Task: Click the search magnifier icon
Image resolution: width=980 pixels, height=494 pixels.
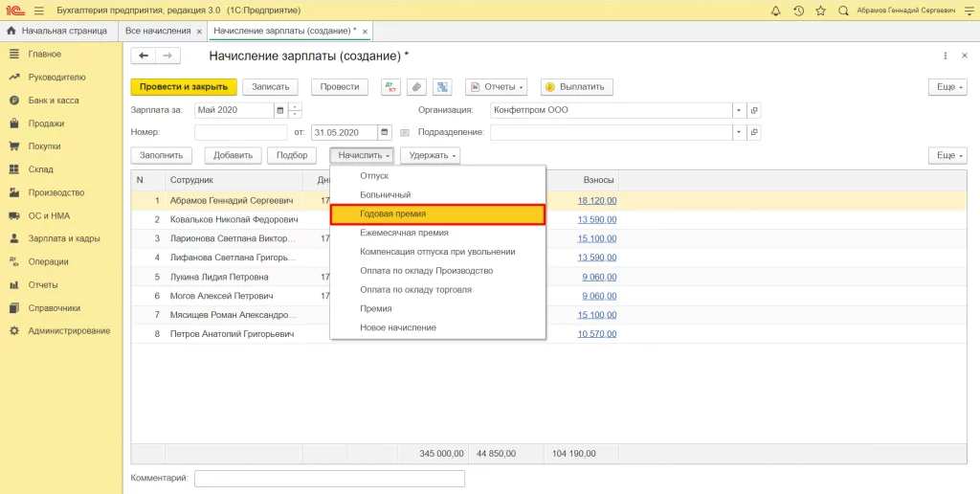Action: tap(842, 11)
